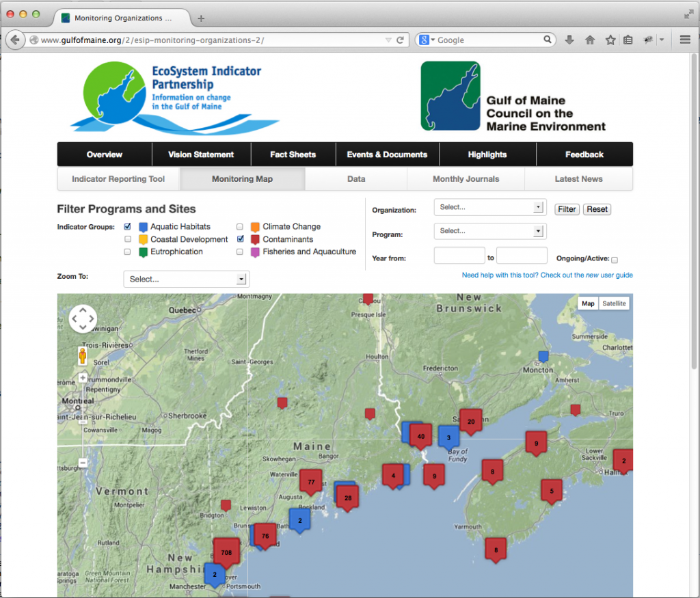Open a new browser tab with plus
This screenshot has width=700, height=598.
(201, 18)
